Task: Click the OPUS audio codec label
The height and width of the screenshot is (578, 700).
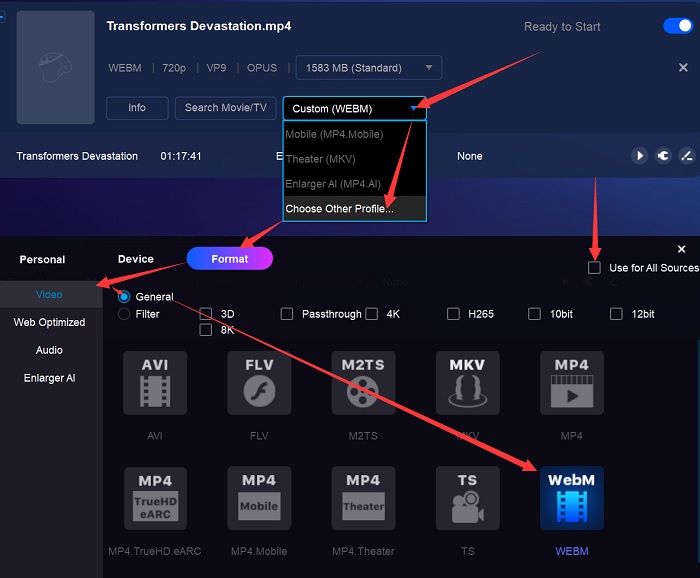Action: point(262,68)
